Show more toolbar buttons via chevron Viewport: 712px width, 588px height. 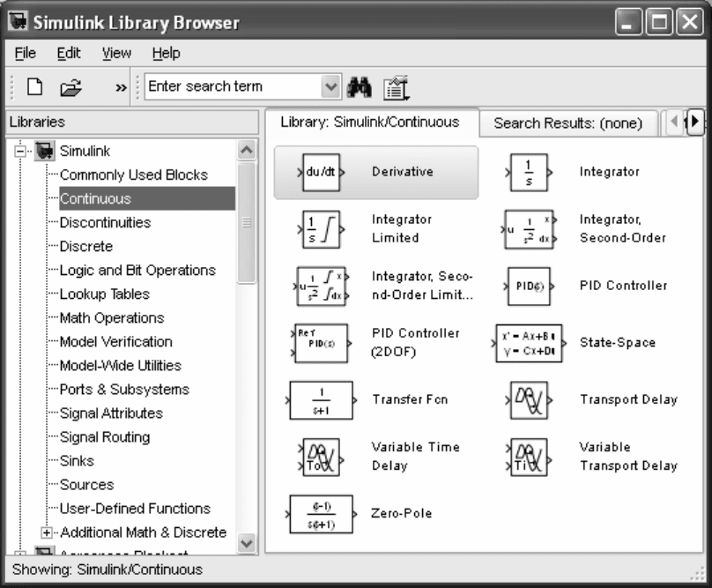click(121, 87)
